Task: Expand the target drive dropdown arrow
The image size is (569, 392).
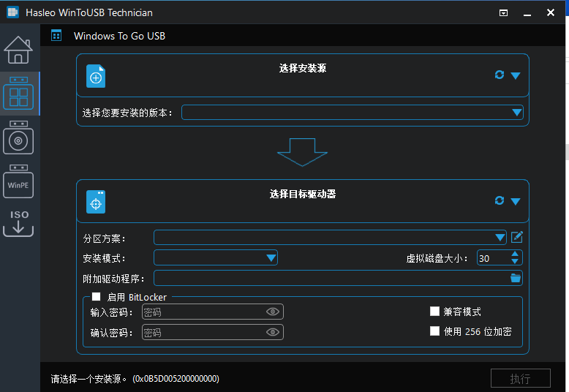Action: tap(516, 201)
